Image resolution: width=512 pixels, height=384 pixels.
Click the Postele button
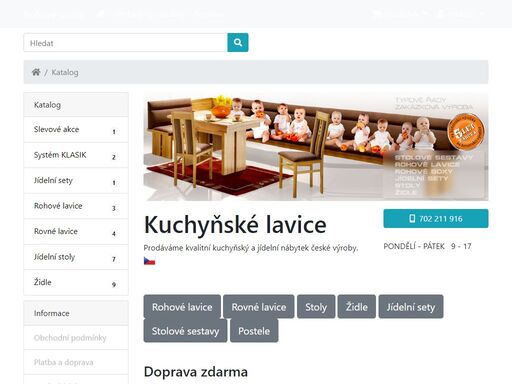pyautogui.click(x=254, y=331)
